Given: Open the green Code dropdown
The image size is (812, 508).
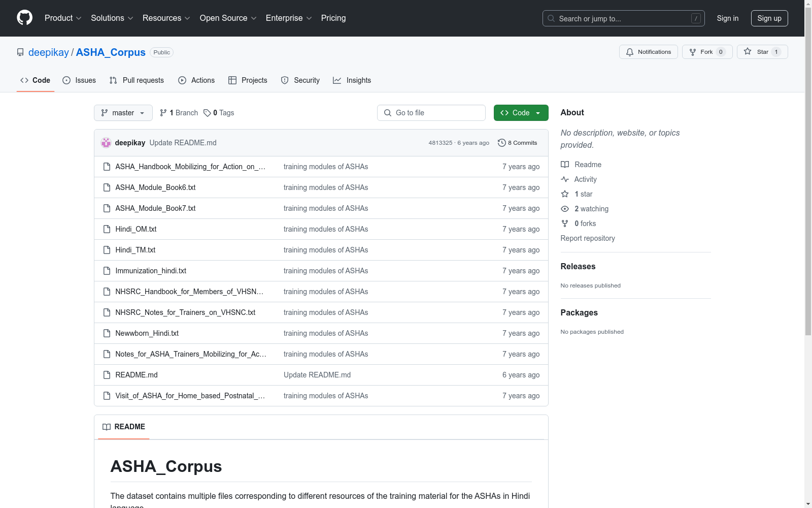Looking at the screenshot, I should point(521,113).
